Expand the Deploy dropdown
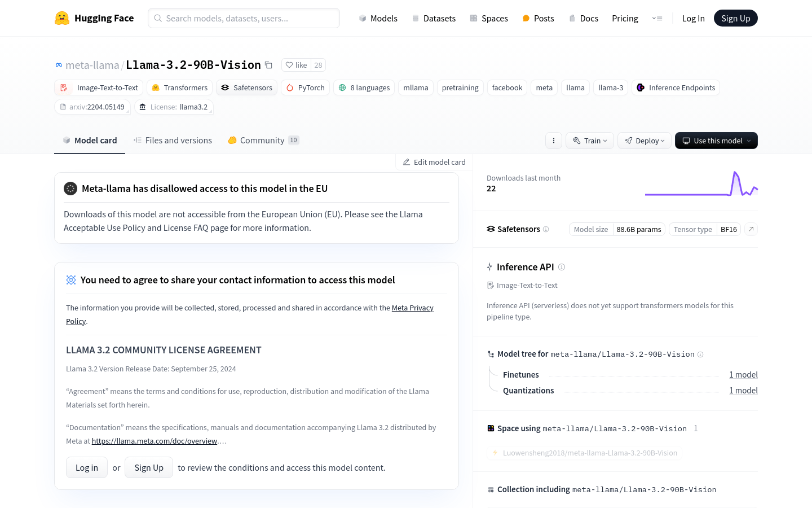Image resolution: width=812 pixels, height=508 pixels. pyautogui.click(x=645, y=141)
